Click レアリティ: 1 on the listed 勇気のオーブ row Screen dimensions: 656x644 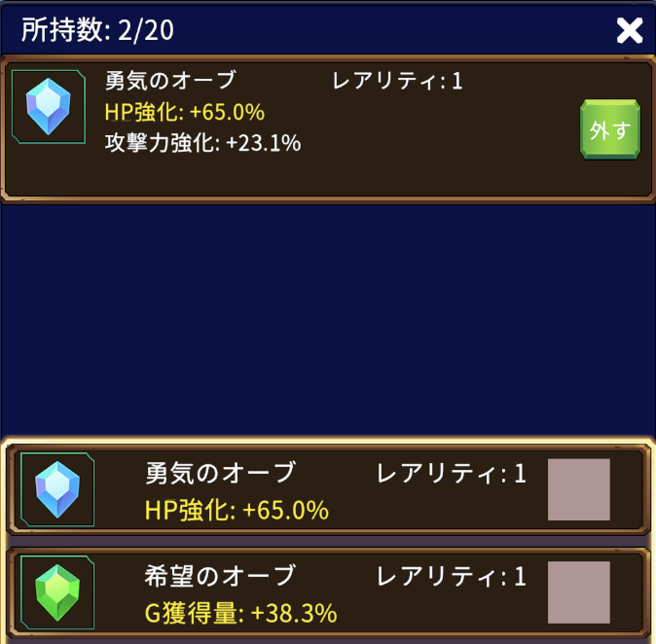pyautogui.click(x=452, y=473)
